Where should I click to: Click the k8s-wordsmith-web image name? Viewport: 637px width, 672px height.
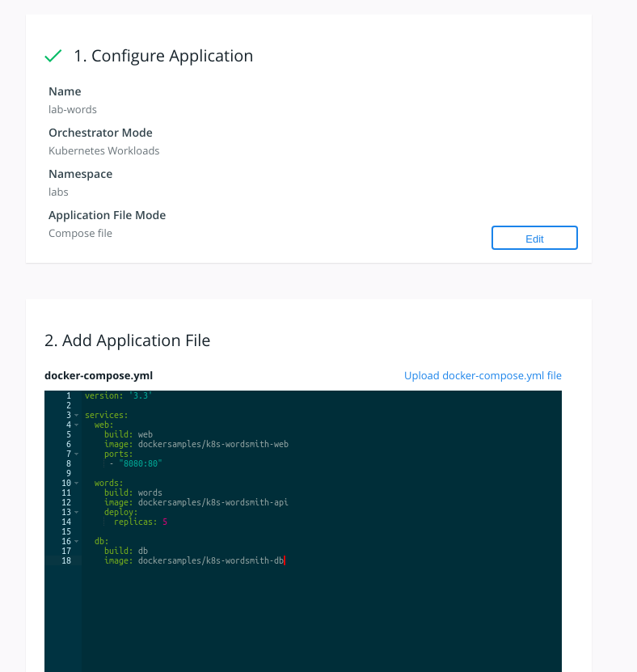click(213, 444)
